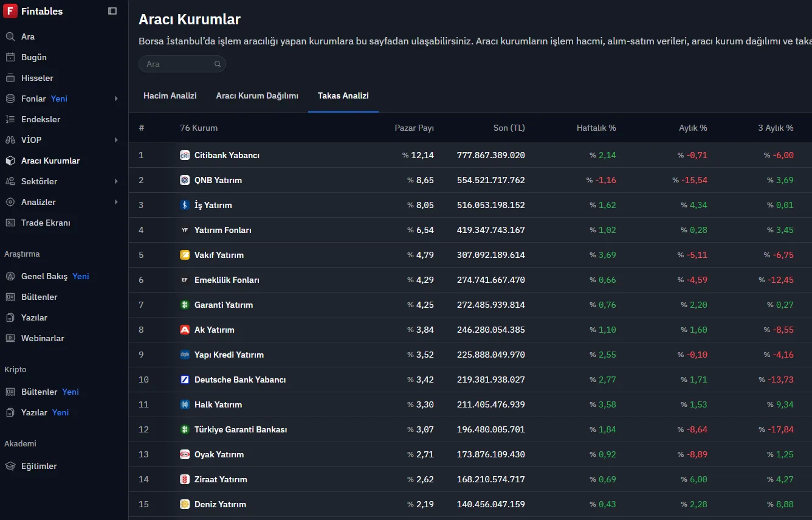
Task: Click the 3-month change 9,34
Action: click(x=785, y=404)
